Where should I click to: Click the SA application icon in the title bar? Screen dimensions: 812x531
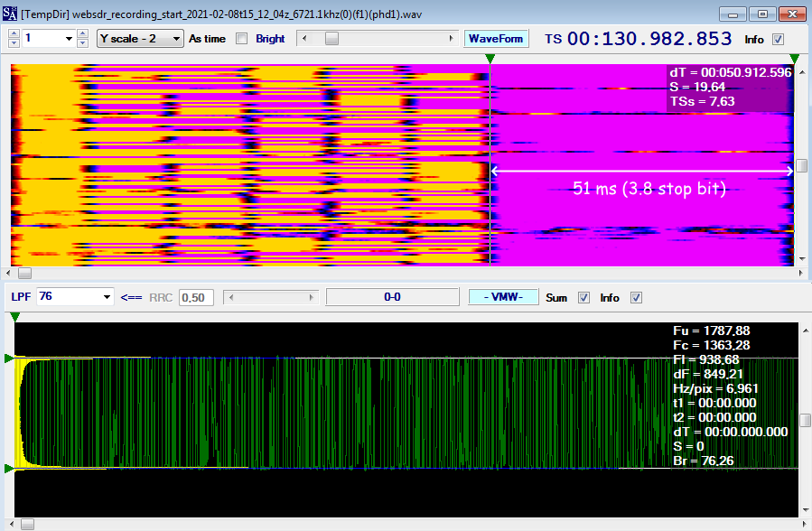click(x=9, y=11)
